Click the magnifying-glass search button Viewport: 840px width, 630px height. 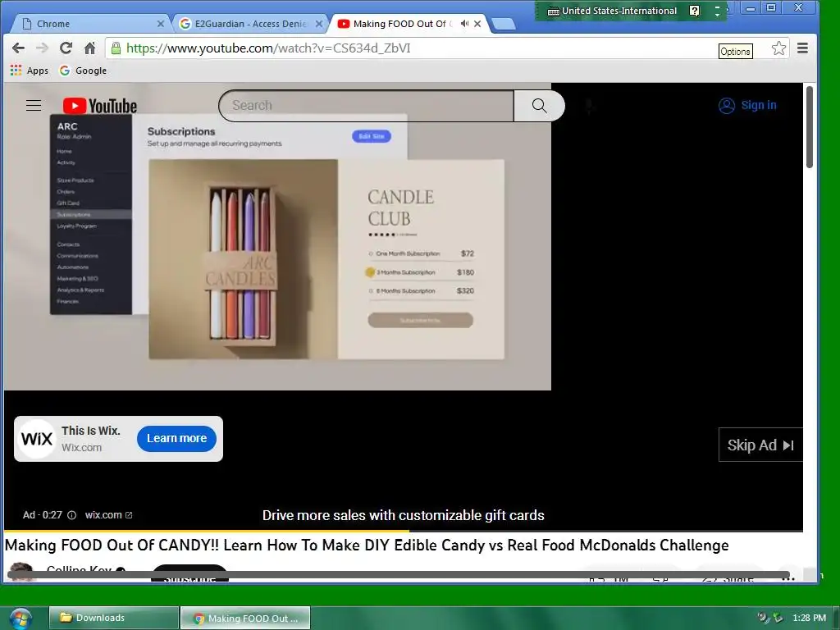(539, 106)
